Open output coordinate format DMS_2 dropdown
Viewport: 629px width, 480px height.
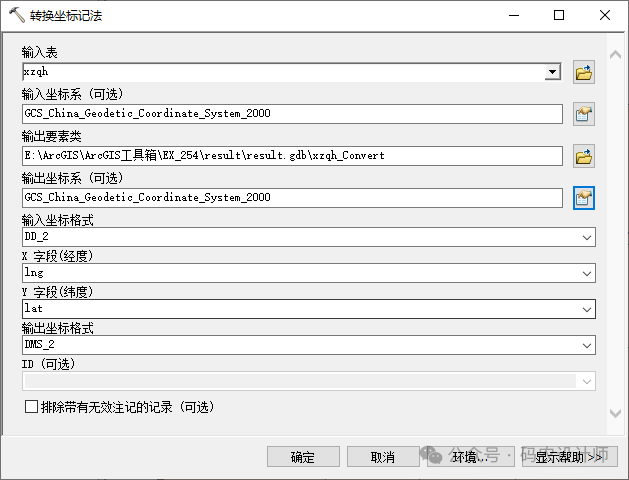(x=586, y=345)
